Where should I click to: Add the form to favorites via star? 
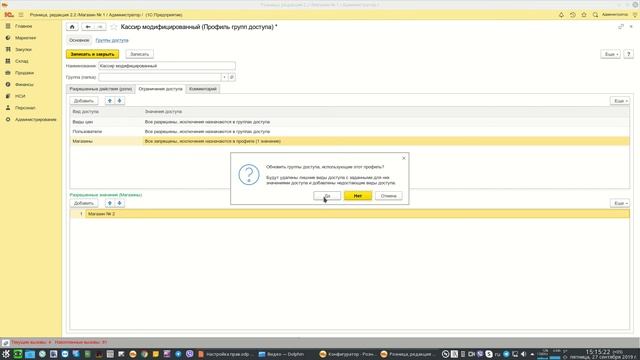(x=114, y=27)
